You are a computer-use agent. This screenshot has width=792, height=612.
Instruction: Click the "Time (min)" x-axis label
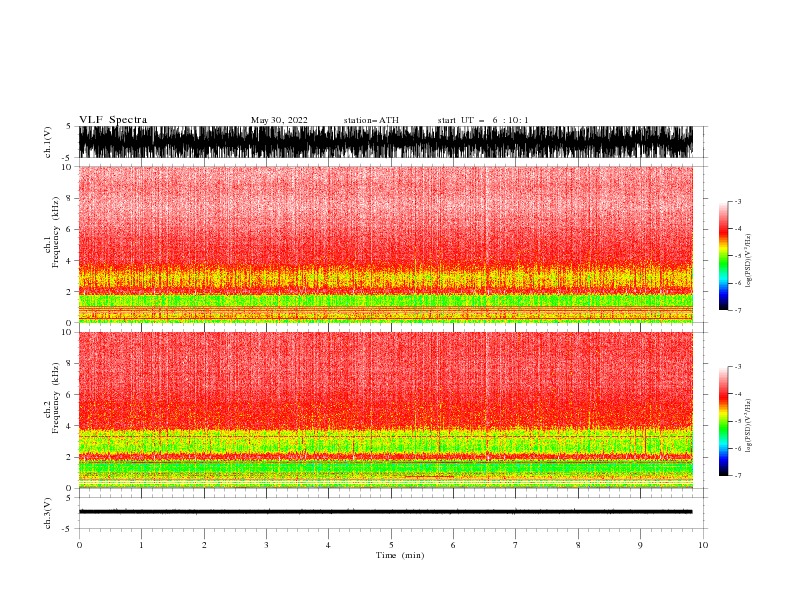(x=400, y=555)
